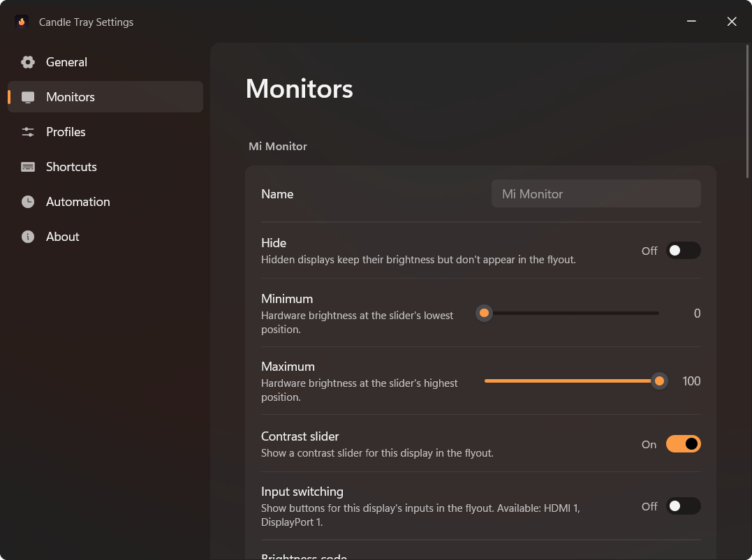The height and width of the screenshot is (560, 752).
Task: Disable the Contrast slider toggle
Action: (x=683, y=445)
